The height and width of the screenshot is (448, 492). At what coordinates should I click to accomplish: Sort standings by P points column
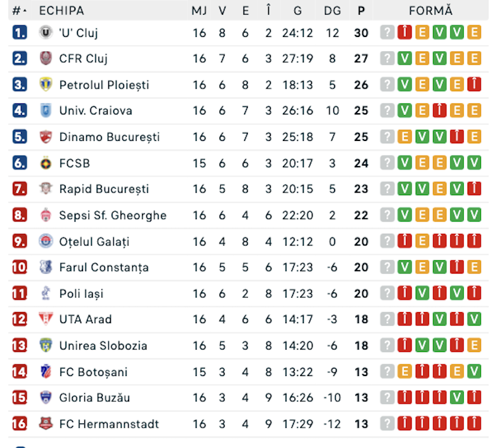point(361,11)
